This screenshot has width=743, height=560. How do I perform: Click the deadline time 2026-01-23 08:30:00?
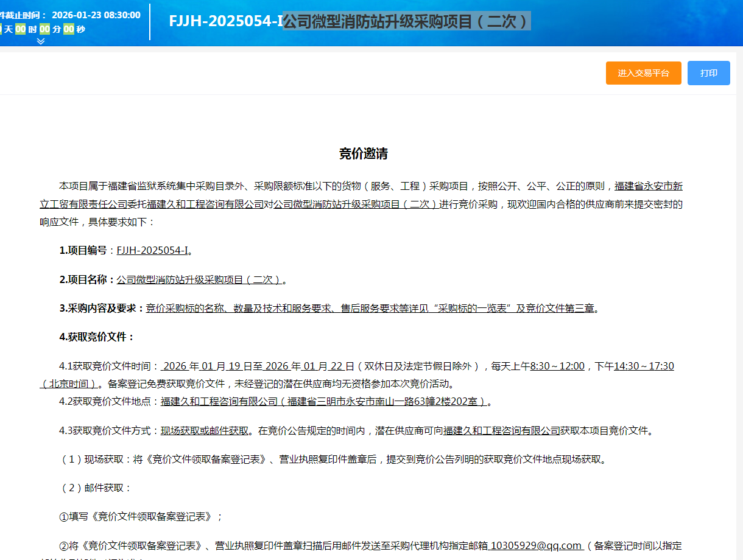[96, 15]
